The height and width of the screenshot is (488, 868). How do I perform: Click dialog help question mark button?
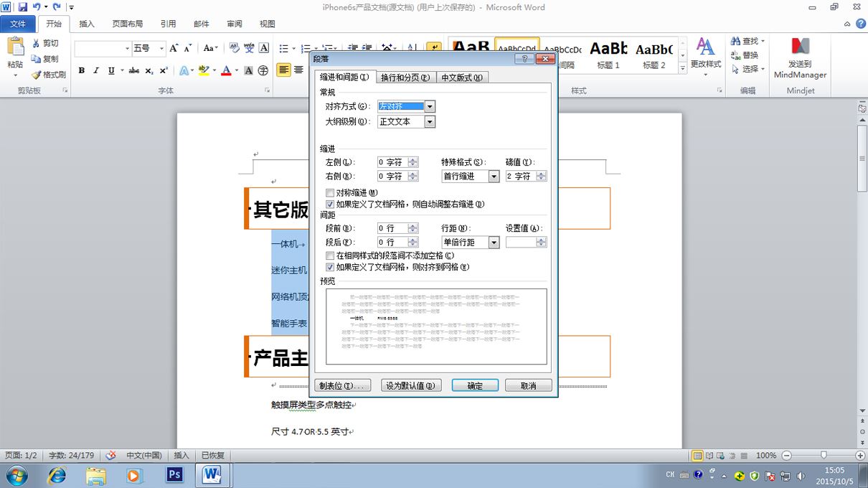[x=524, y=59]
